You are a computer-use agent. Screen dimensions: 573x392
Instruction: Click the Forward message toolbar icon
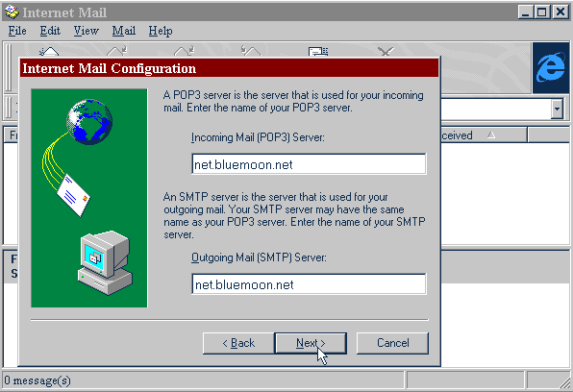pyautogui.click(x=251, y=51)
